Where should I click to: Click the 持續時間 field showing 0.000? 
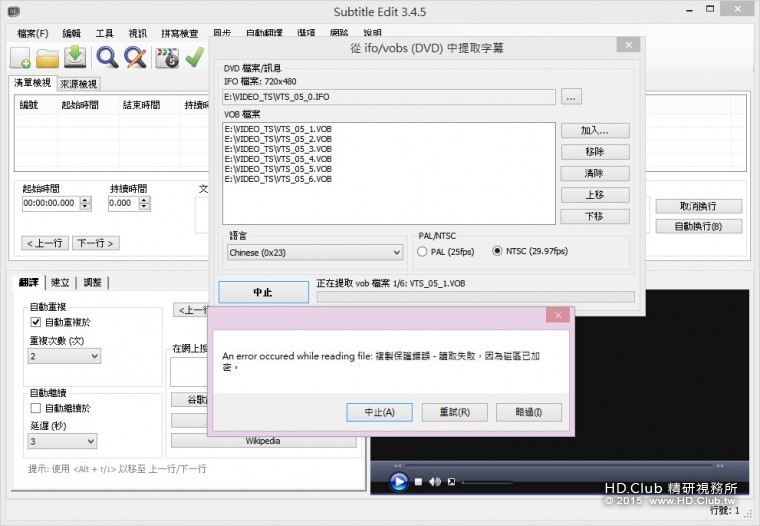[123, 203]
